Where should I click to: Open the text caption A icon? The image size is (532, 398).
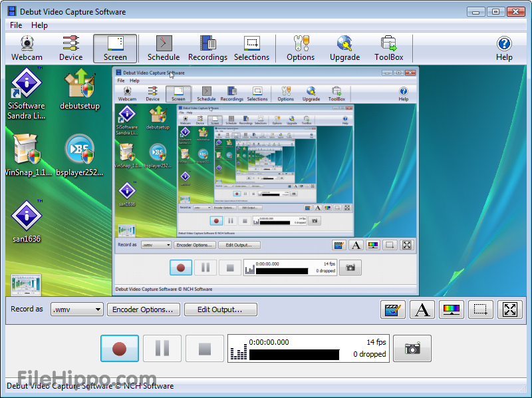[x=422, y=309]
